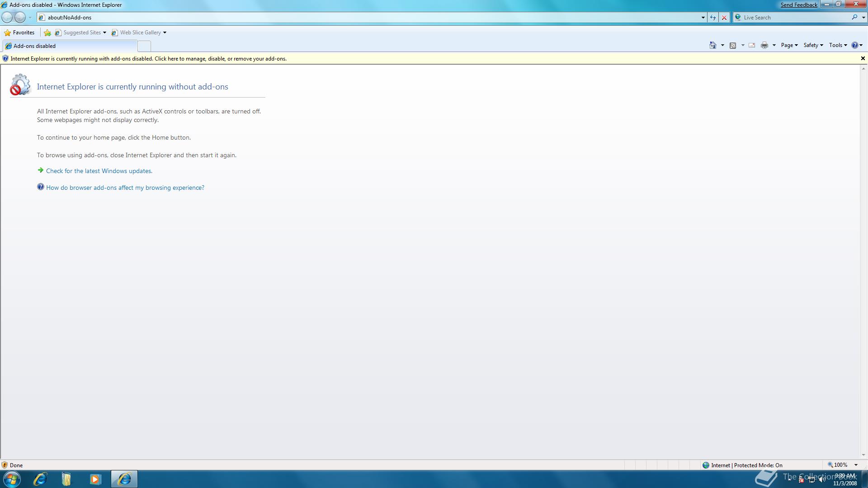The width and height of the screenshot is (868, 488).
Task: Click pinned Internet Explorer taskbar icon
Action: click(x=40, y=479)
